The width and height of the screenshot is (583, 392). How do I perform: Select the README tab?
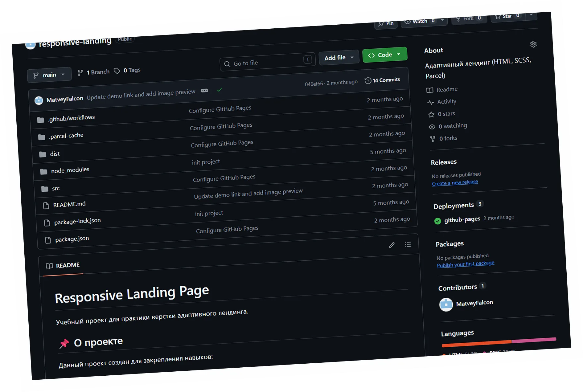click(63, 266)
